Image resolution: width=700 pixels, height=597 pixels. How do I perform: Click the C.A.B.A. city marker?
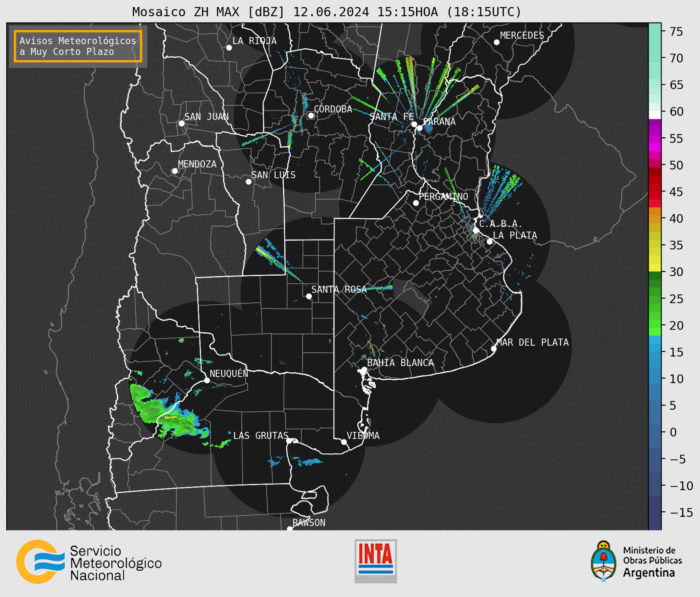pyautogui.click(x=476, y=230)
